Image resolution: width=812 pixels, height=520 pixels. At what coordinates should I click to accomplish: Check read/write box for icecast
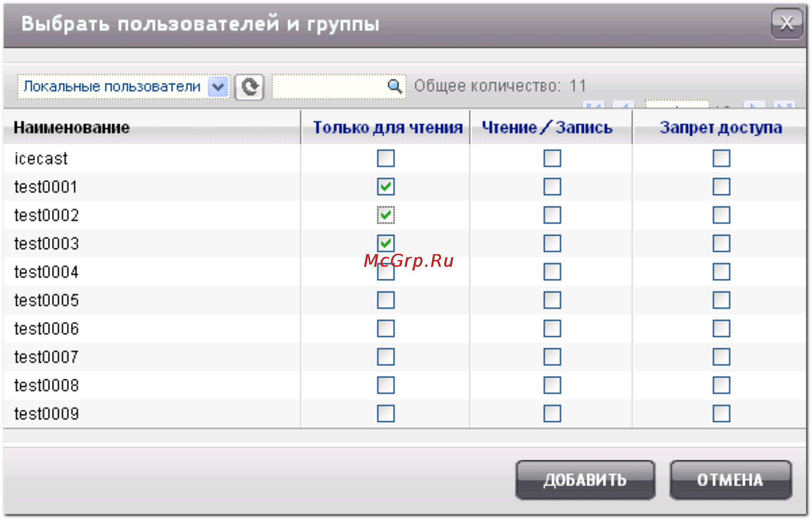click(552, 159)
